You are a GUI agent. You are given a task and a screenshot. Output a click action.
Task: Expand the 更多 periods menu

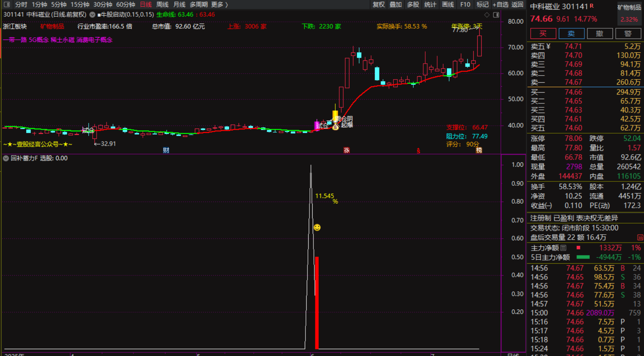[x=220, y=4]
